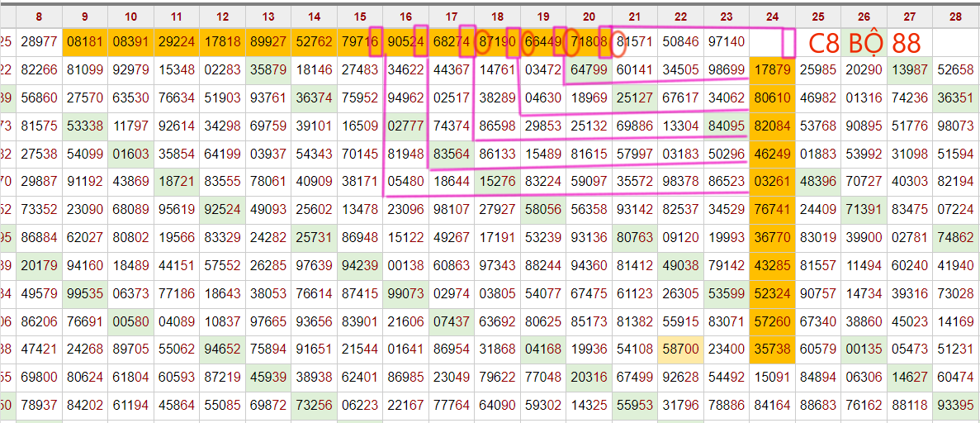Select cell 90524 in column 16
The height and width of the screenshot is (423, 980).
click(405, 42)
